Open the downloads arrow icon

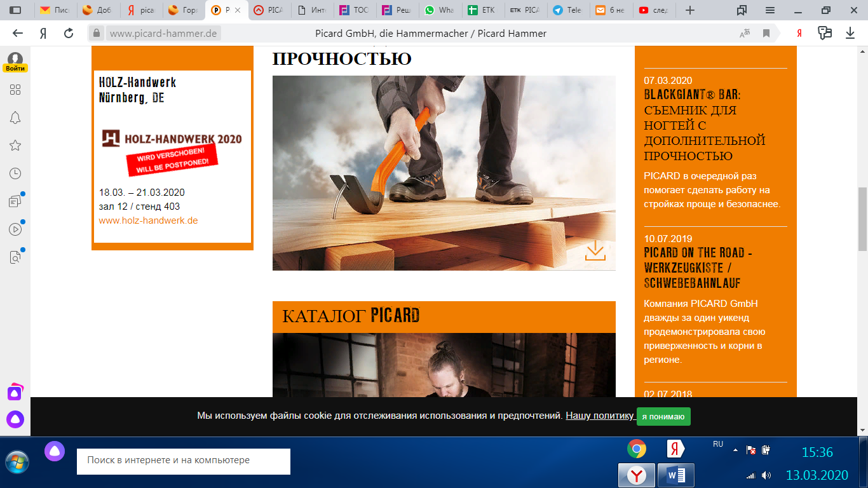850,33
